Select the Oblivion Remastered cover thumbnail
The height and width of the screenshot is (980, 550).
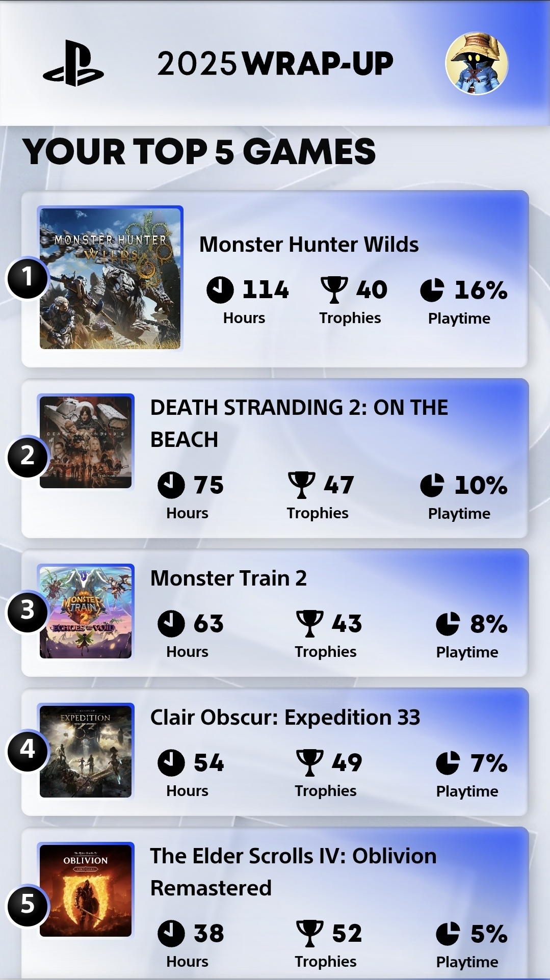pyautogui.click(x=86, y=890)
